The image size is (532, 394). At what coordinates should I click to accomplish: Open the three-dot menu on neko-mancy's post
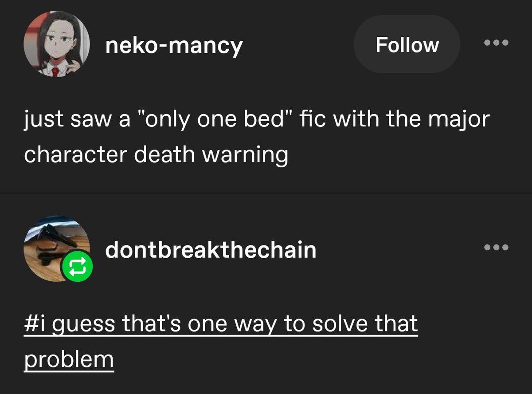click(496, 43)
